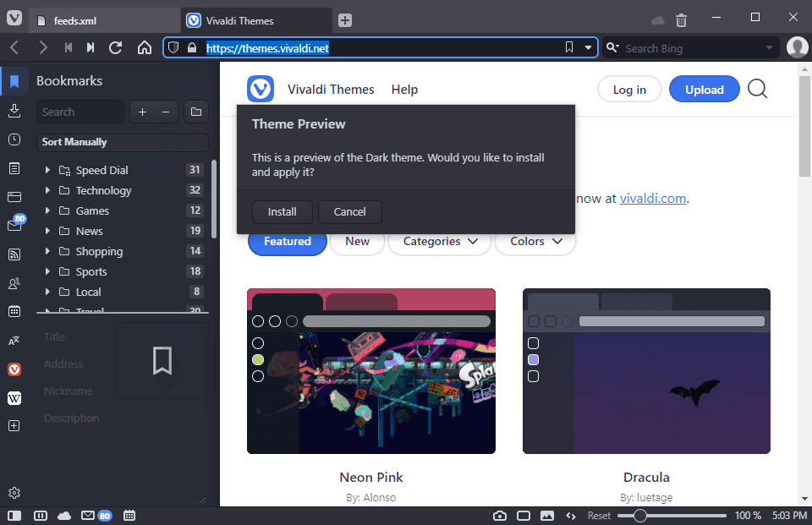Image resolution: width=812 pixels, height=525 pixels.
Task: Open the Feeds panel
Action: [14, 254]
